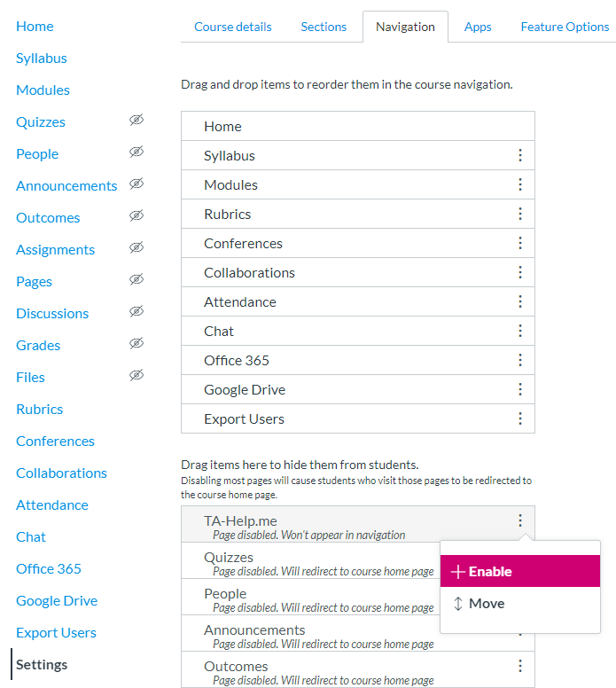Viewport: 616px width, 688px height.
Task: Open Announcements in the course sidebar
Action: [x=66, y=185]
